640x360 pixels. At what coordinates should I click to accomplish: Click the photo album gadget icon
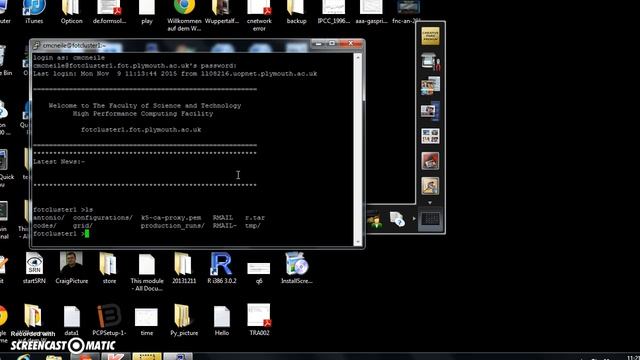click(x=430, y=111)
